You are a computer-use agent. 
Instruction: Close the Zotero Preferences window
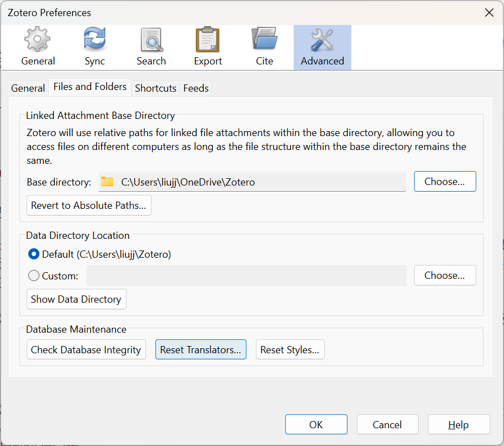click(489, 13)
